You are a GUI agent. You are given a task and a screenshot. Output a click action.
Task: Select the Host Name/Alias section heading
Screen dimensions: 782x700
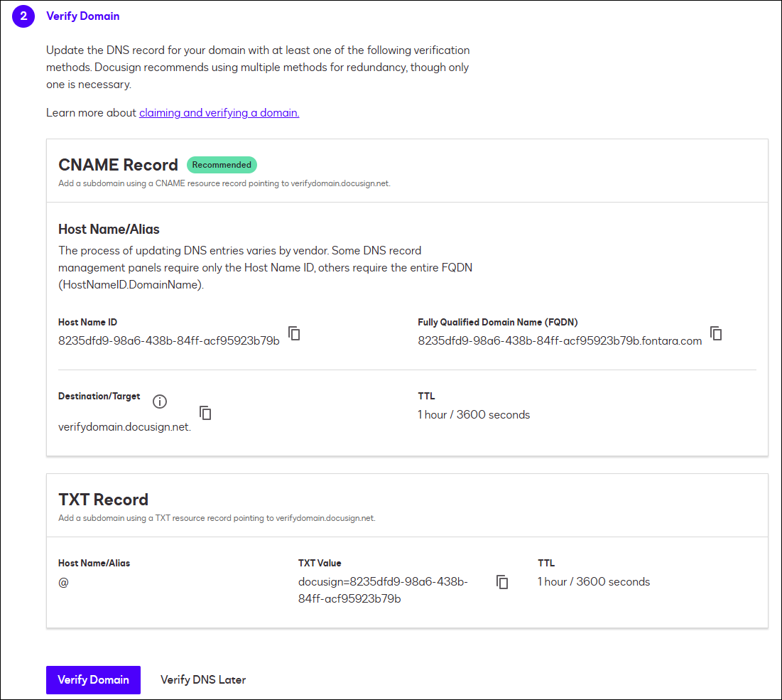(108, 229)
